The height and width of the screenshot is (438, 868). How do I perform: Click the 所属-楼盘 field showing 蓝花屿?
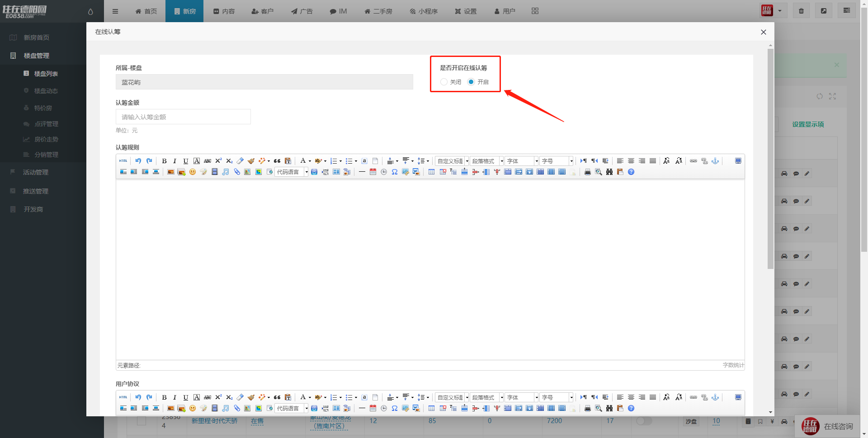pyautogui.click(x=264, y=82)
